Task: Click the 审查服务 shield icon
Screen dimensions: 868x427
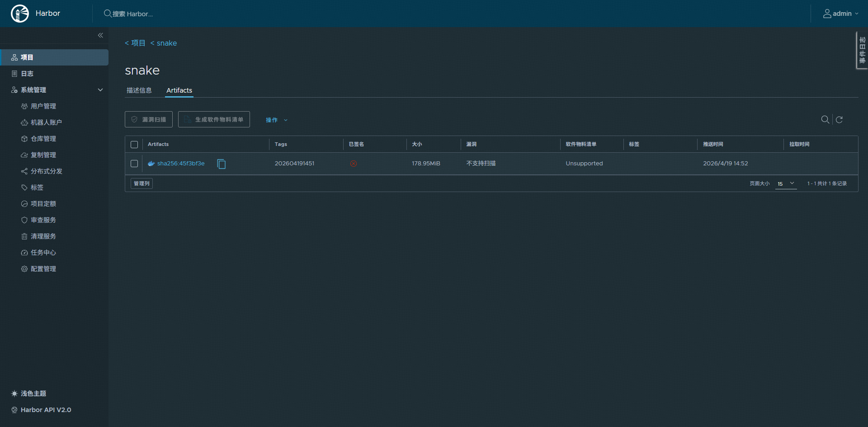Action: coord(24,220)
